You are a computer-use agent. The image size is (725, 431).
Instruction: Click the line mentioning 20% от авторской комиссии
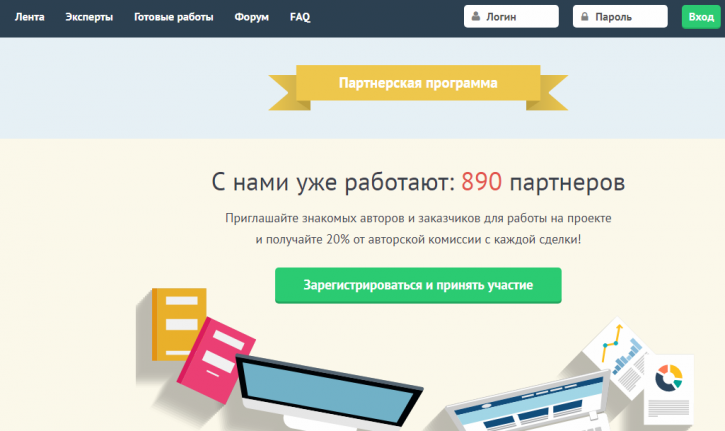418,240
